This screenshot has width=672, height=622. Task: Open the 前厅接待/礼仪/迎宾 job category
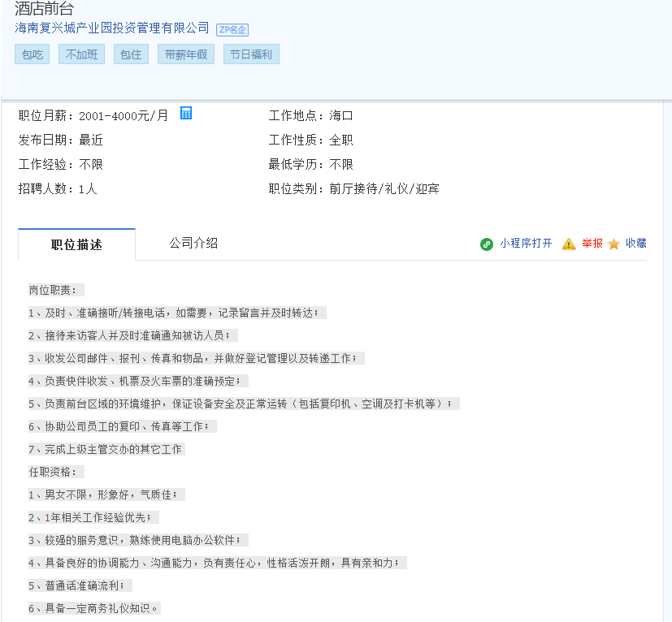pyautogui.click(x=384, y=189)
